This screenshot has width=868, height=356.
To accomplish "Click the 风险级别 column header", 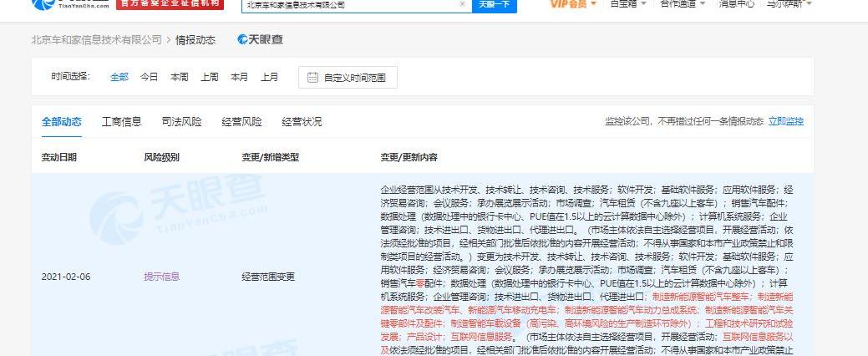I will pos(161,157).
